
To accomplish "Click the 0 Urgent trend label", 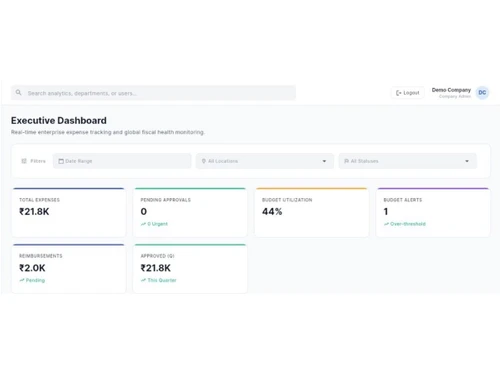I will pyautogui.click(x=157, y=224).
